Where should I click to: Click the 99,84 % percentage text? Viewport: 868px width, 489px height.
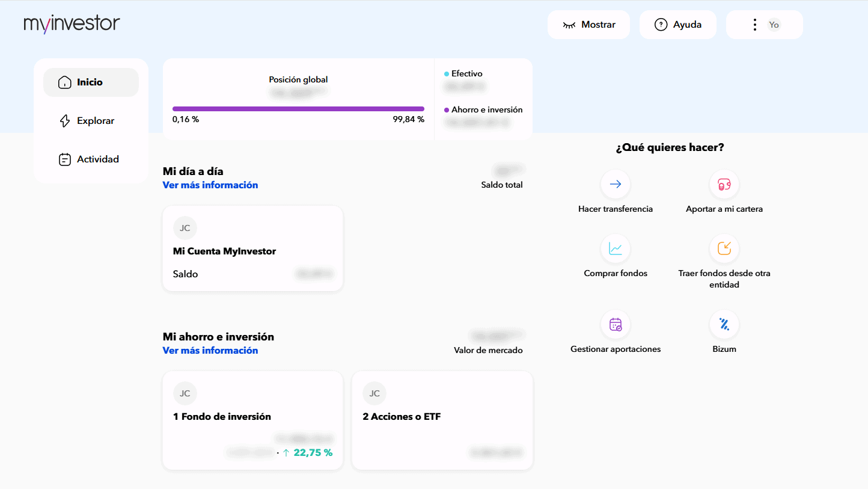[409, 120]
